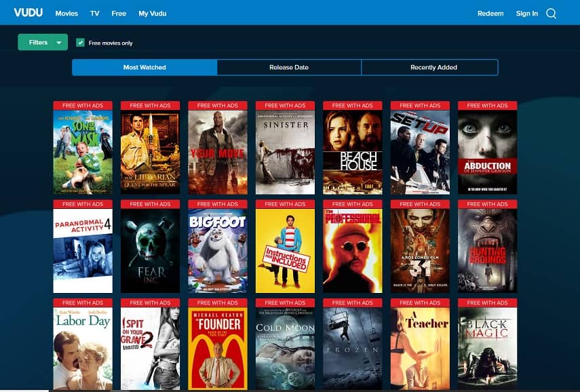Click the VUDU logo
This screenshot has height=392, width=580.
[28, 13]
